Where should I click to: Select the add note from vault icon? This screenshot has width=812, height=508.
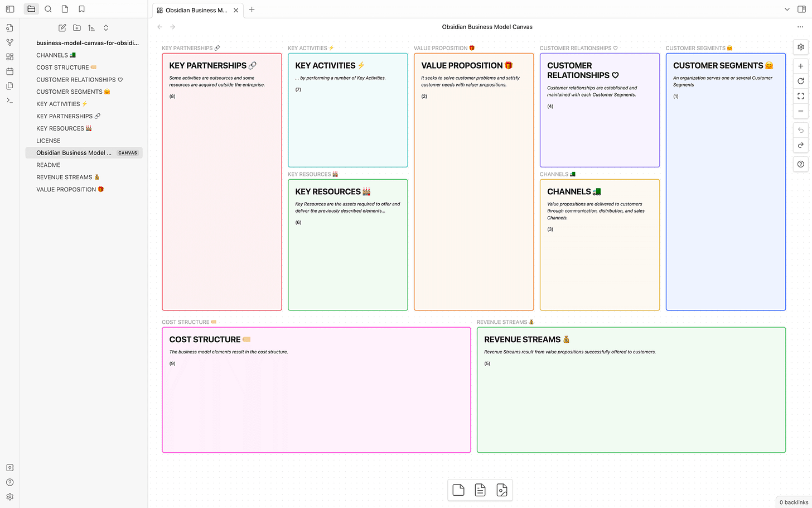[480, 490]
